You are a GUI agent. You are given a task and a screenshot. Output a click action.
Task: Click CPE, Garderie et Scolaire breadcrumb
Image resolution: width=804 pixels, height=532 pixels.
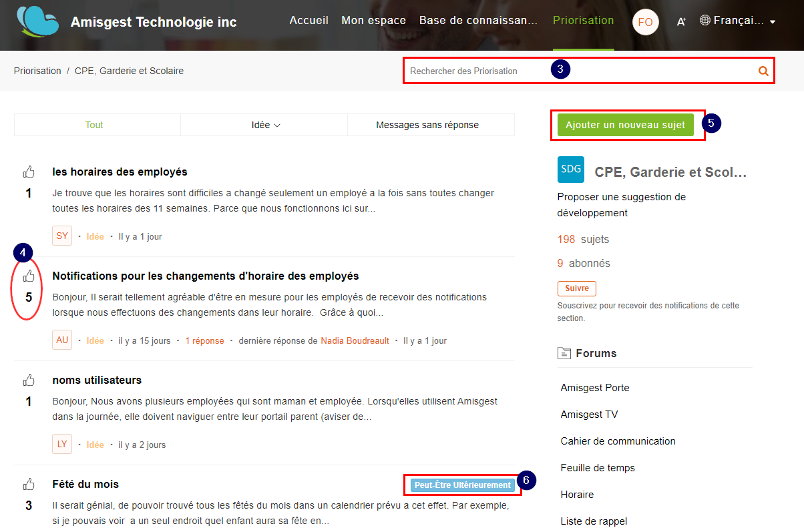pyautogui.click(x=129, y=71)
